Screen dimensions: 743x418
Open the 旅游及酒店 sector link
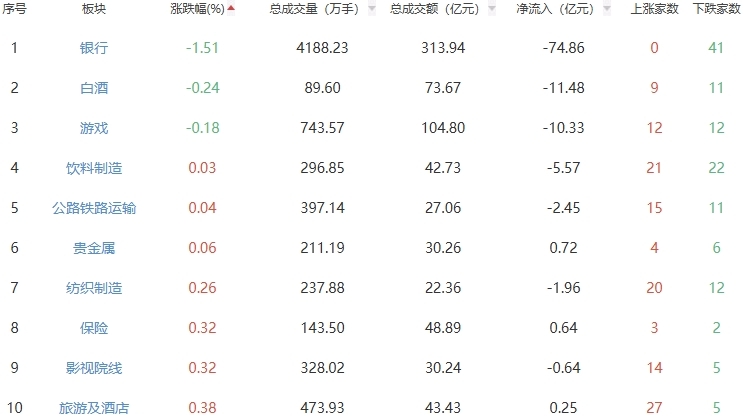click(94, 407)
